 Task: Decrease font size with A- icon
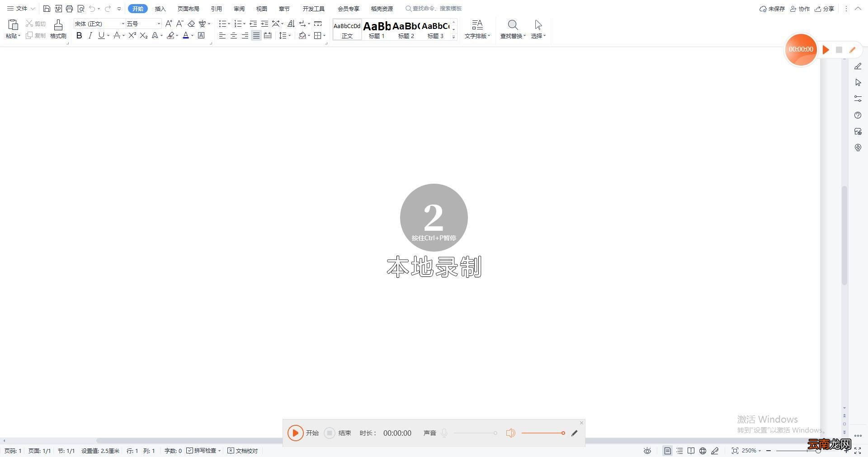[179, 24]
